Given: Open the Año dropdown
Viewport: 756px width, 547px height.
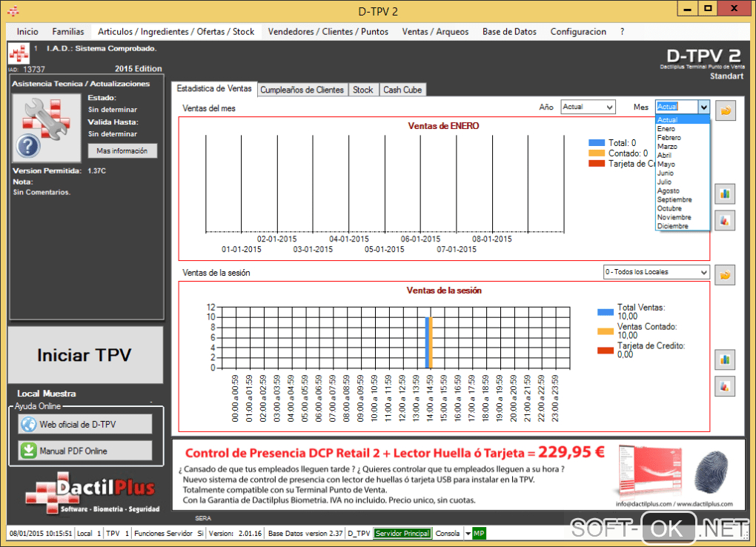Looking at the screenshot, I should pos(588,107).
